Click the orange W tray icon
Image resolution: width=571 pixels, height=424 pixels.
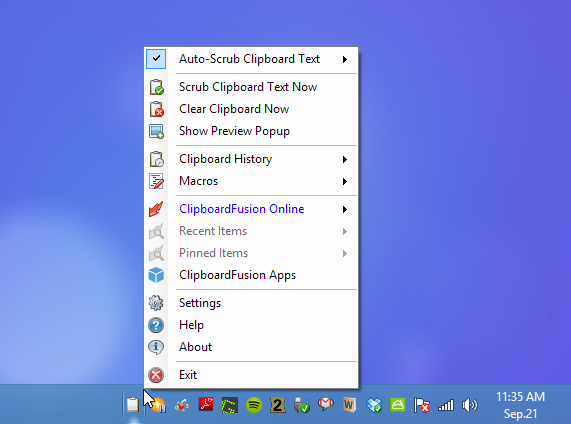pos(350,405)
